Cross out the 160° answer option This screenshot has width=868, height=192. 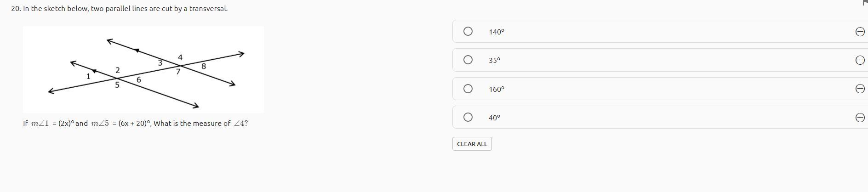(860, 89)
